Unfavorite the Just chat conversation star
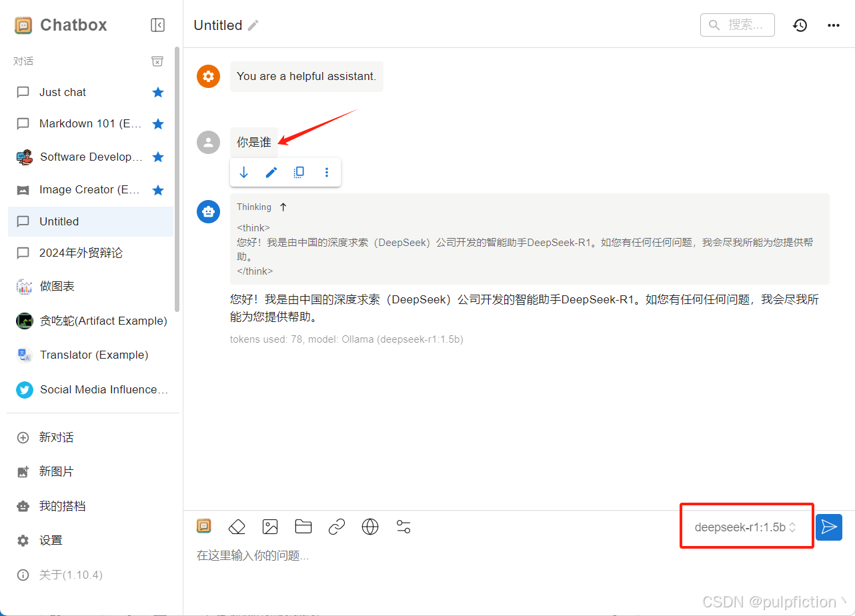This screenshot has width=855, height=616. click(158, 92)
